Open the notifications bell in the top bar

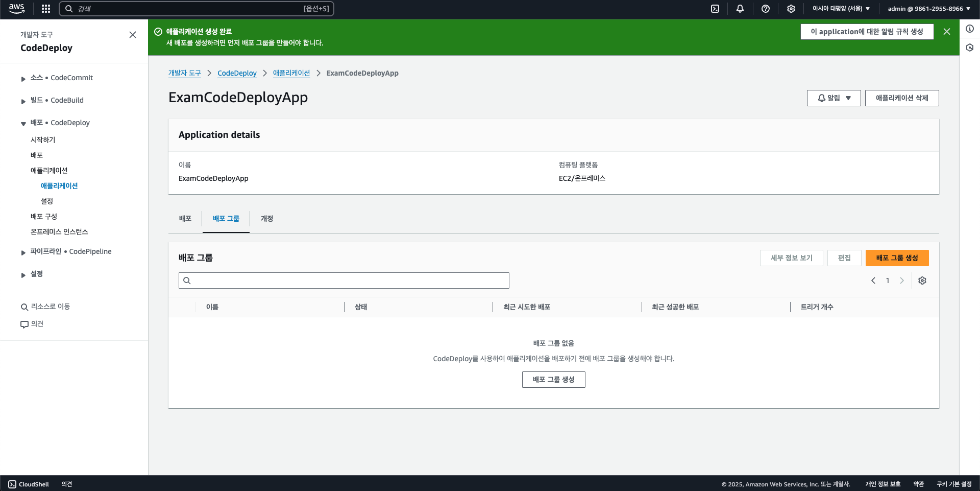740,9
